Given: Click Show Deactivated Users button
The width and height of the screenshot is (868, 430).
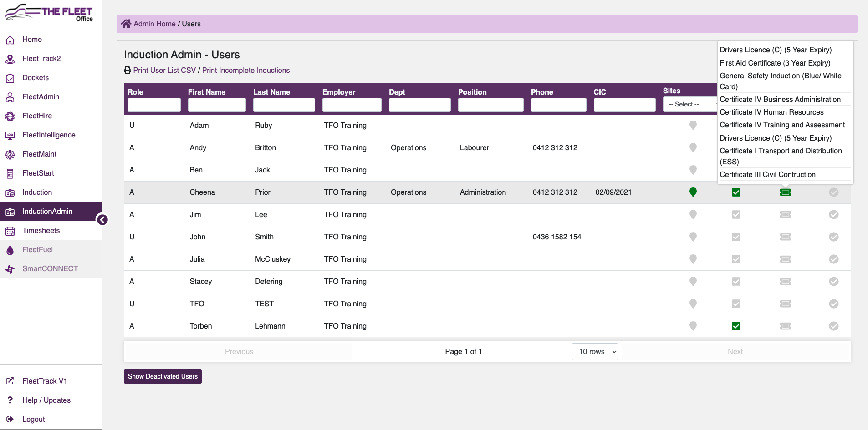Looking at the screenshot, I should tap(163, 376).
